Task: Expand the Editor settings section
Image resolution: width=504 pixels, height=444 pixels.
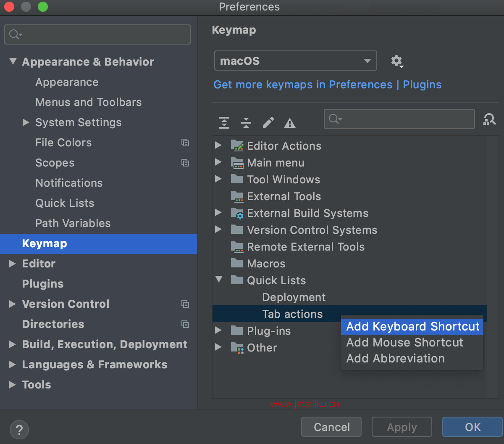Action: point(13,264)
